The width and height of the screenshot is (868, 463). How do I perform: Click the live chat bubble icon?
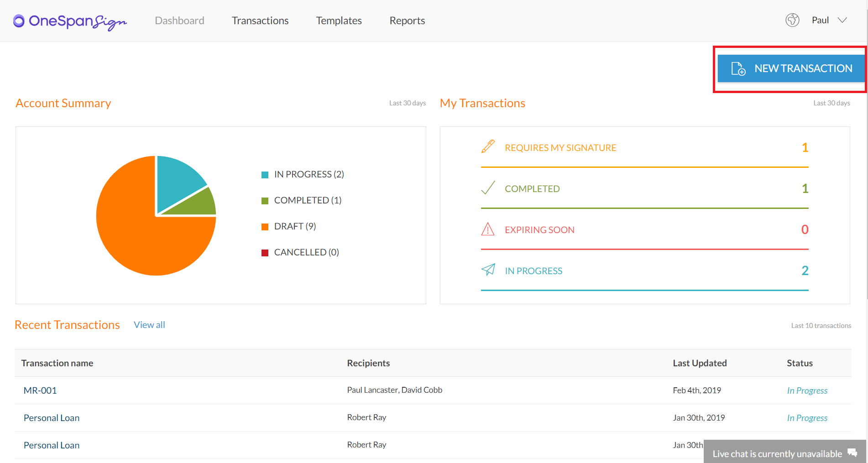coord(852,453)
